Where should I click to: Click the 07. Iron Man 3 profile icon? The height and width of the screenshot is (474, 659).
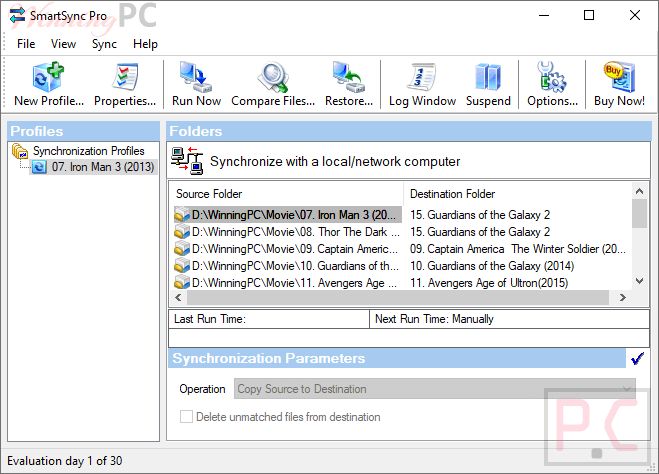(39, 167)
